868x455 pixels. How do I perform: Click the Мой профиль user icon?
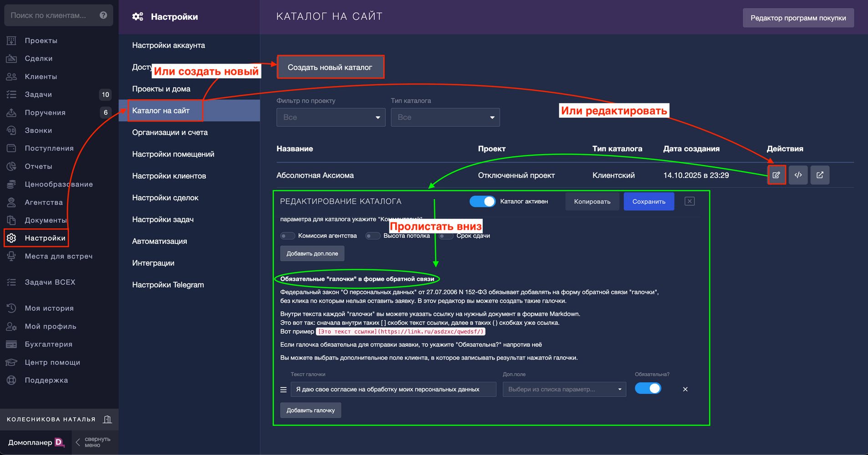pos(11,326)
